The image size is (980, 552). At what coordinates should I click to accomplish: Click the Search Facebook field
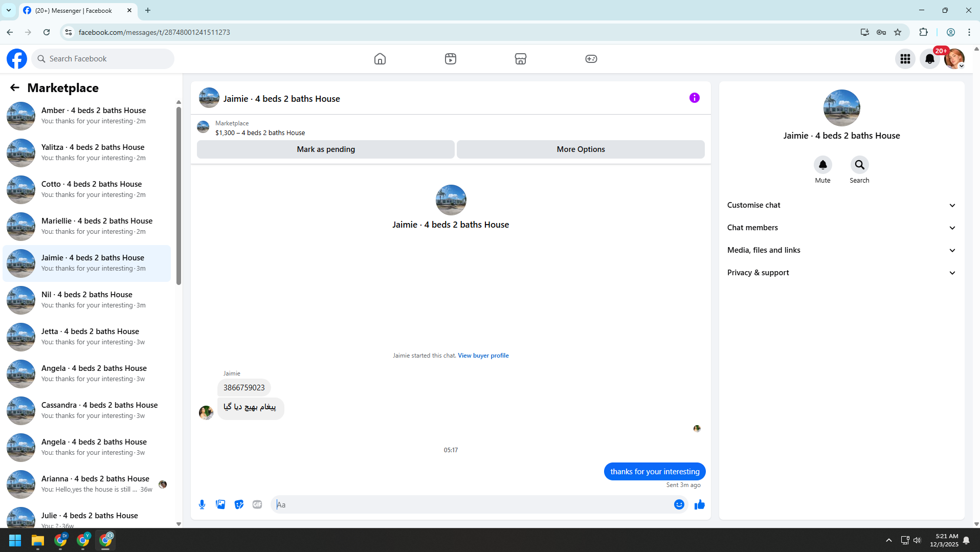(x=103, y=59)
